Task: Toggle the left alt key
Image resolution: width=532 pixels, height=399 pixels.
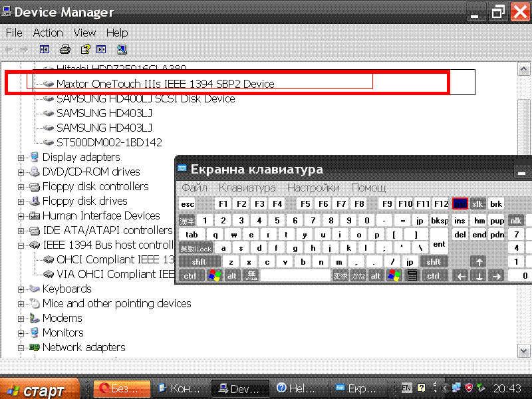Action: click(x=232, y=276)
